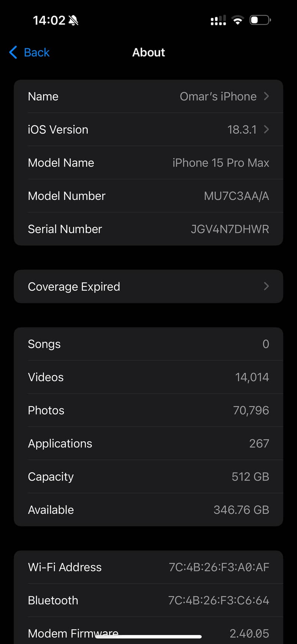Tap the blue back chevron icon
Screen dimensions: 297x644
tap(13, 52)
